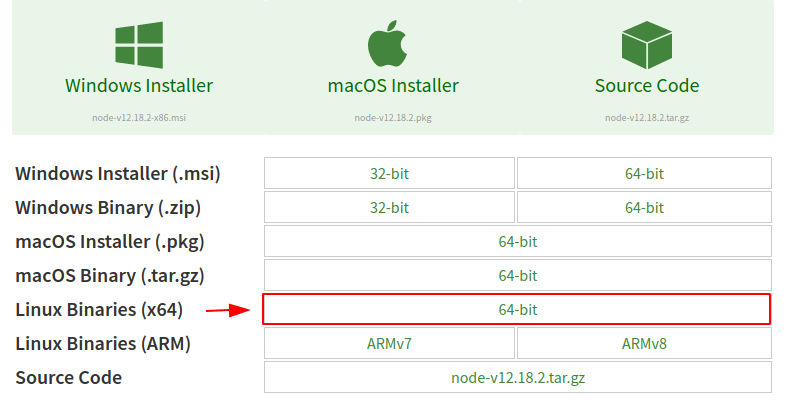Select 32-bit Windows Installer (.msi)
Viewport: 787px width, 420px height.
[389, 174]
